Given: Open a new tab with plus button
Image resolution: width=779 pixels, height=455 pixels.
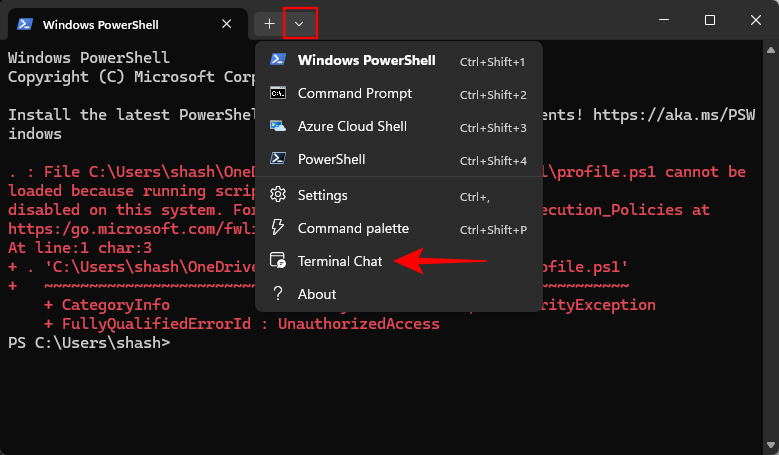Looking at the screenshot, I should pyautogui.click(x=269, y=22).
